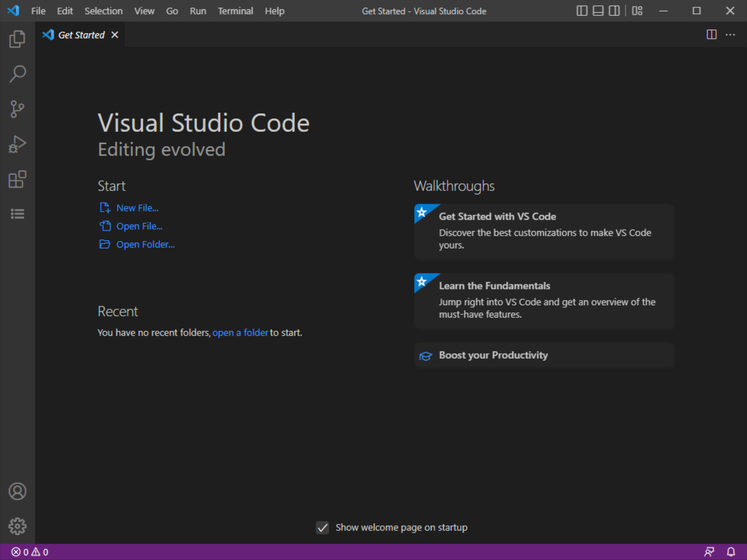Select the Get Started tab
This screenshot has height=560, width=747.
80,35
